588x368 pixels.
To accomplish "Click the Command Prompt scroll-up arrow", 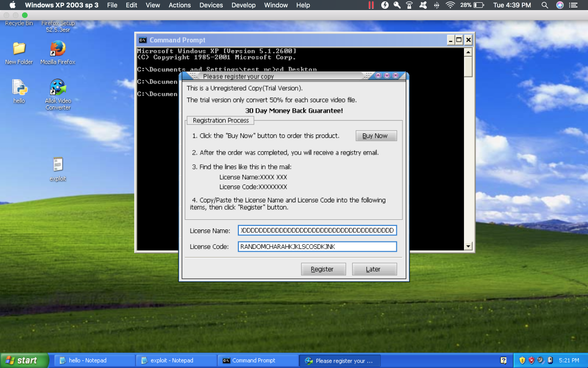I will click(468, 52).
